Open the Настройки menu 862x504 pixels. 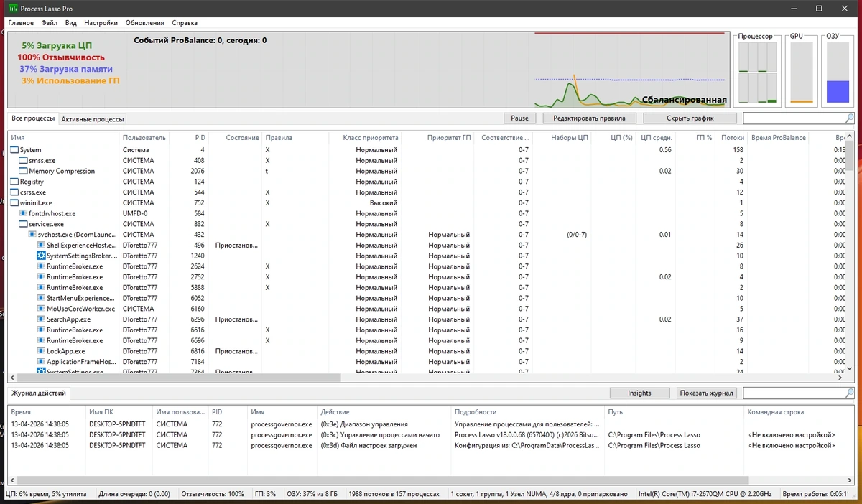[101, 23]
